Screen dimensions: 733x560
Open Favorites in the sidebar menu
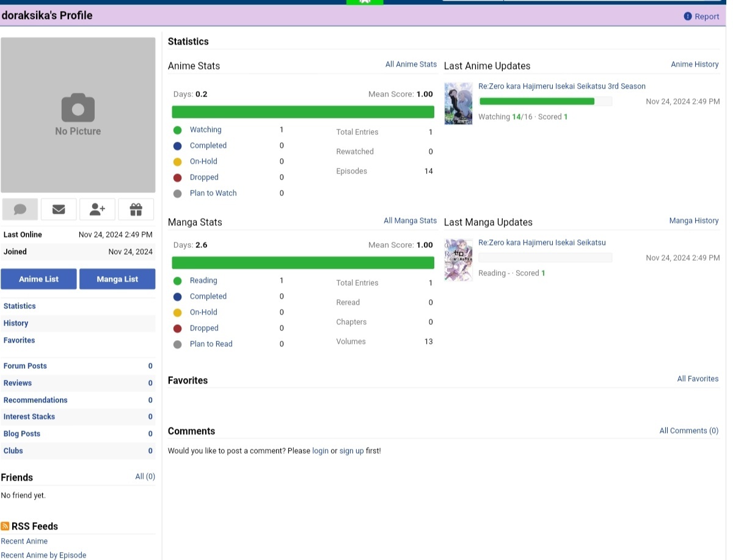click(x=20, y=340)
